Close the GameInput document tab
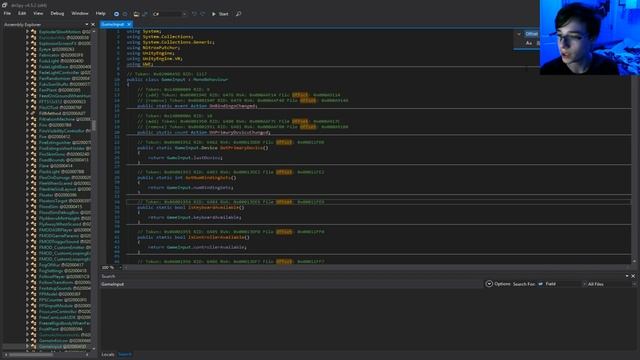Image resolution: width=640 pixels, height=360 pixels. click(129, 24)
